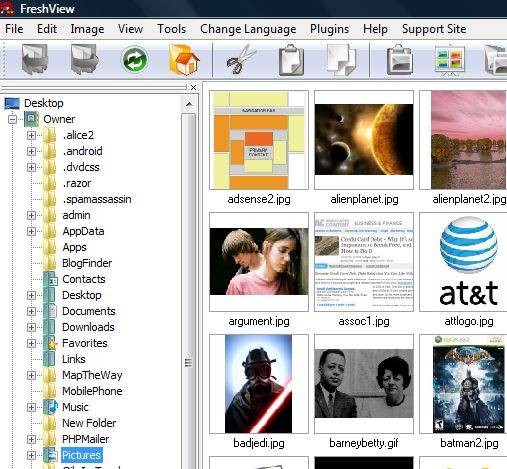Viewport: 507px width, 469px height.
Task: Select the BlogFinder folder label
Action: [87, 263]
